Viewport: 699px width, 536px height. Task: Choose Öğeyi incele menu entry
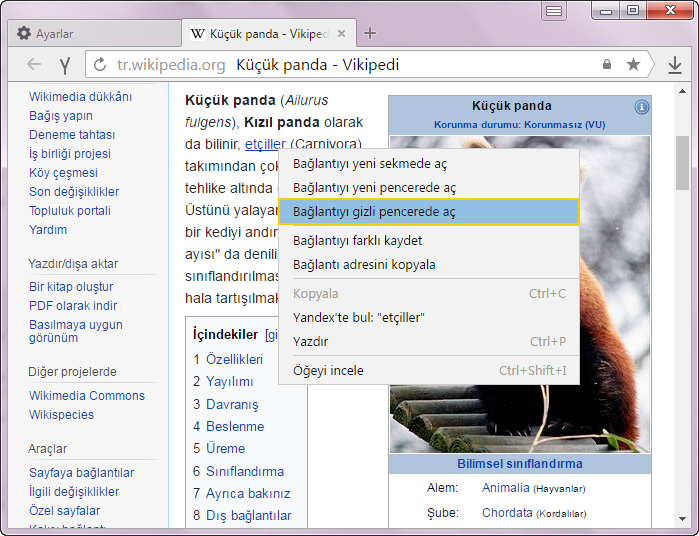[x=429, y=371]
